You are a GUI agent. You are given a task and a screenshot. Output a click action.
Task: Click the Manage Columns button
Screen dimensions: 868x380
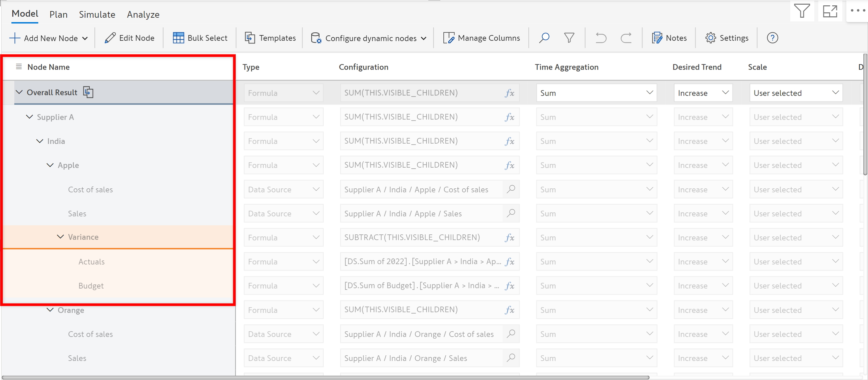click(x=482, y=38)
